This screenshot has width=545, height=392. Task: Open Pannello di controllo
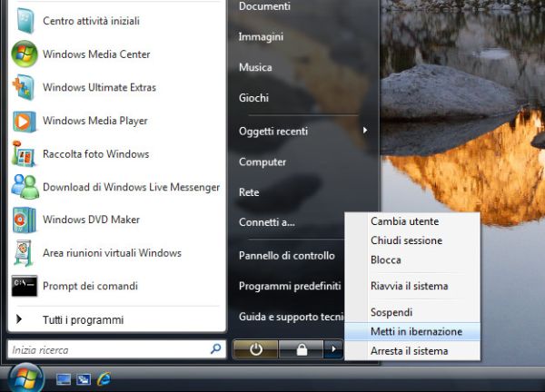pos(287,256)
